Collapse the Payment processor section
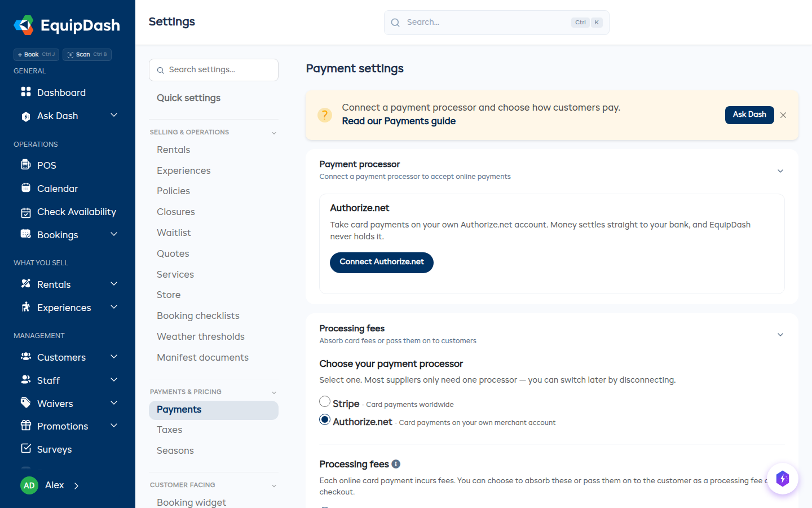 click(780, 171)
